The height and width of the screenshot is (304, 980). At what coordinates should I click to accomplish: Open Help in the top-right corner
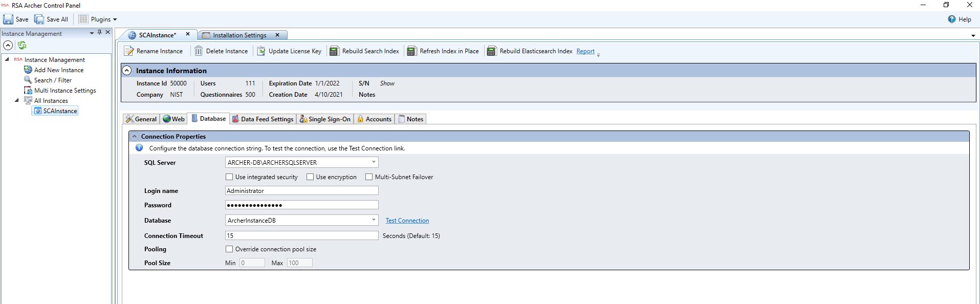(x=960, y=19)
